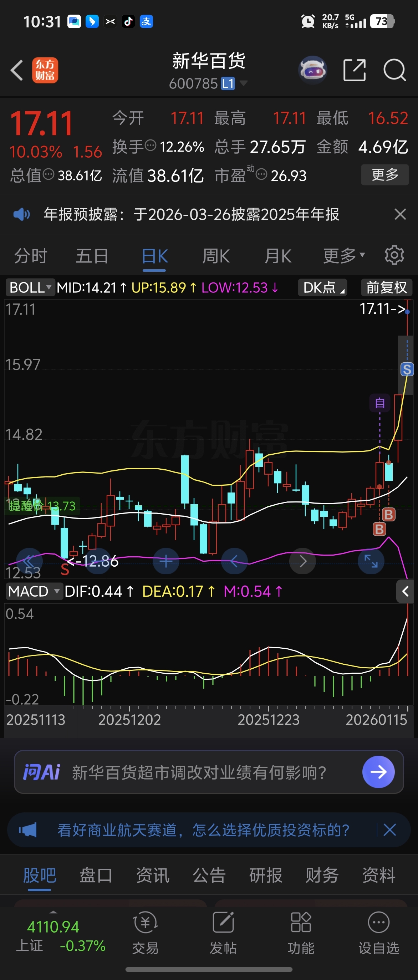Tap the 17.11 current price
Viewport: 418px width, 980px height.
[41, 124]
